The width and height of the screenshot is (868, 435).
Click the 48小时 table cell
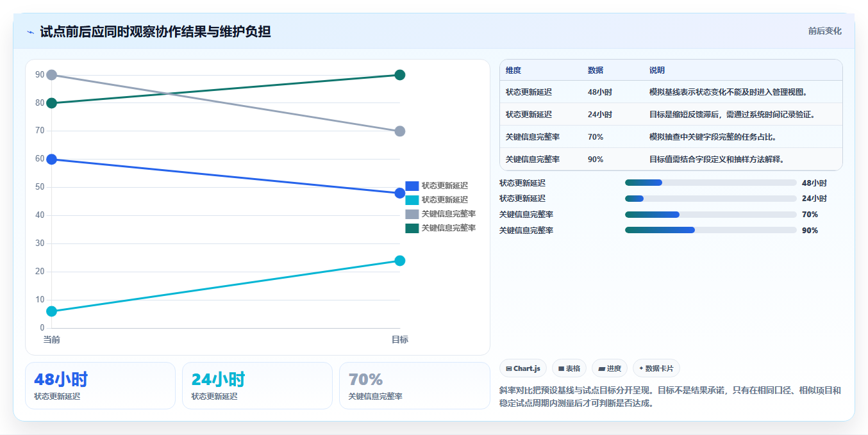click(x=600, y=92)
